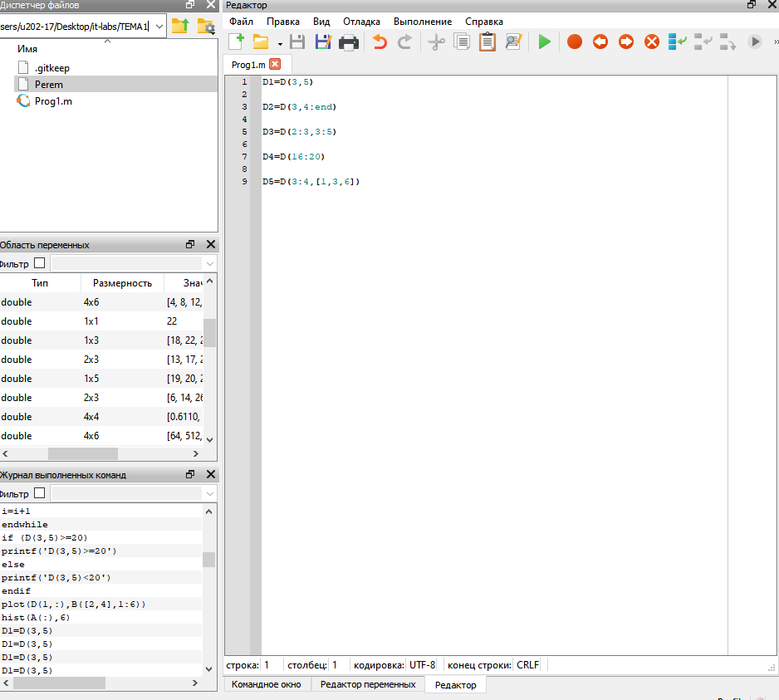Switch to the Редактор переменных tab
The height and width of the screenshot is (700, 779).
coord(368,684)
